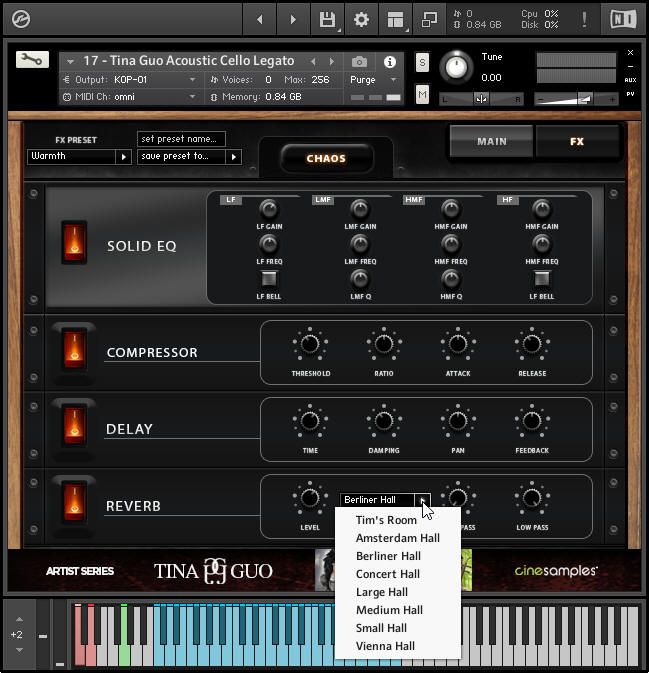The width and height of the screenshot is (649, 673).
Task: Click the floppy disk save icon
Action: [x=327, y=19]
